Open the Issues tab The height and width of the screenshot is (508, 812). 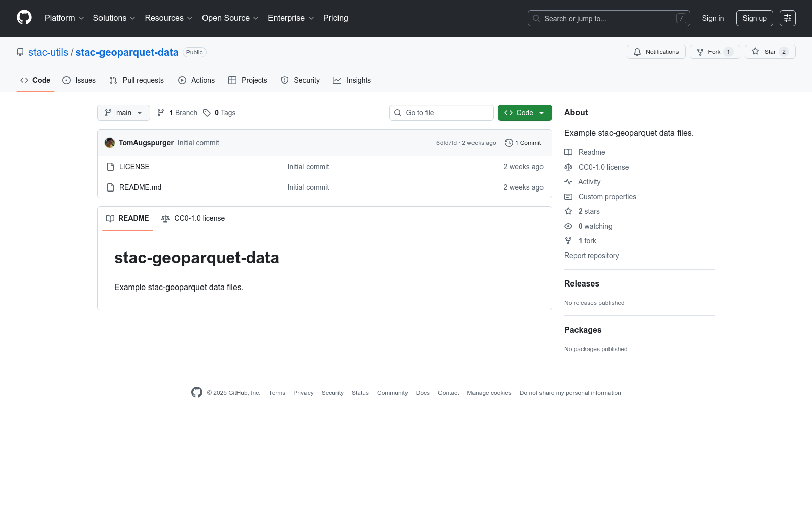coord(79,80)
